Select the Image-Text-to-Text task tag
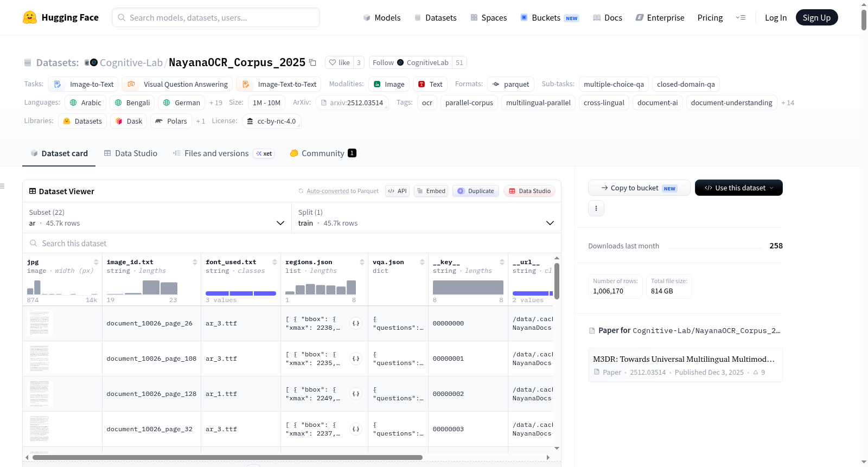Image resolution: width=868 pixels, height=467 pixels. pos(279,84)
